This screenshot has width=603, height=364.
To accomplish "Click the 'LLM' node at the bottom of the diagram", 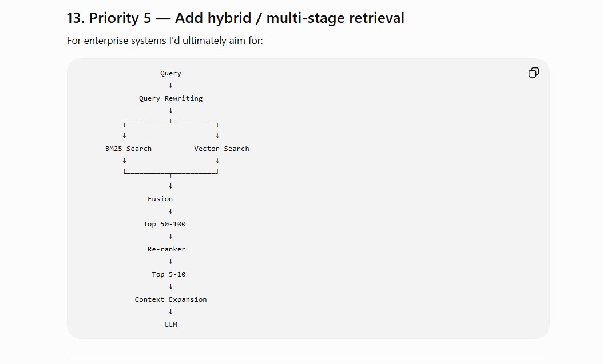I will click(x=171, y=325).
